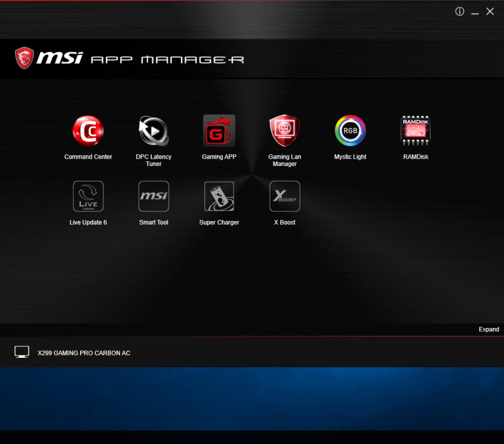Image resolution: width=504 pixels, height=444 pixels.
Task: Launch the Super Charger icon
Action: (219, 196)
